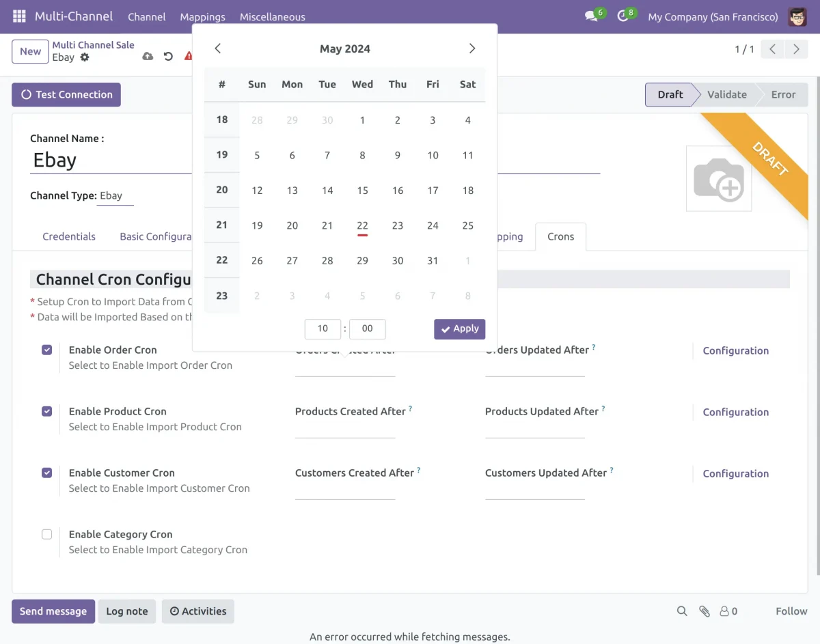The width and height of the screenshot is (820, 644).
Task: Select May 1 in the calendar
Action: coord(362,120)
